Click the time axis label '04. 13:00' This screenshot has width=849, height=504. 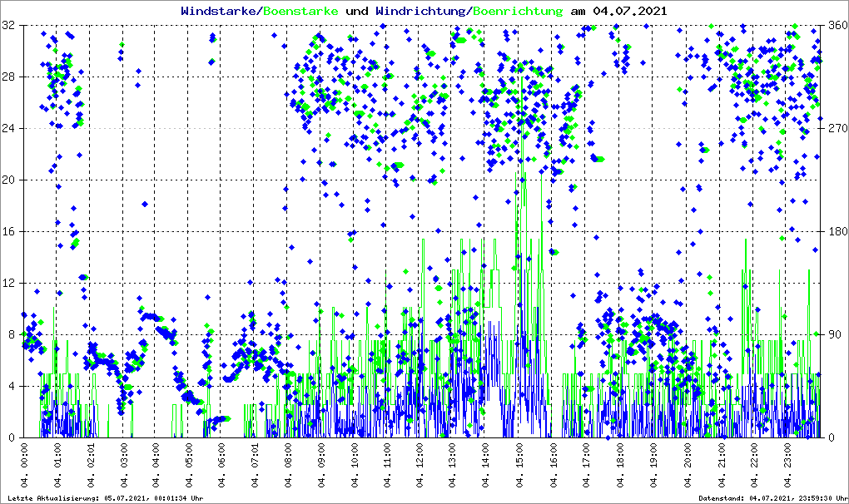(x=452, y=465)
